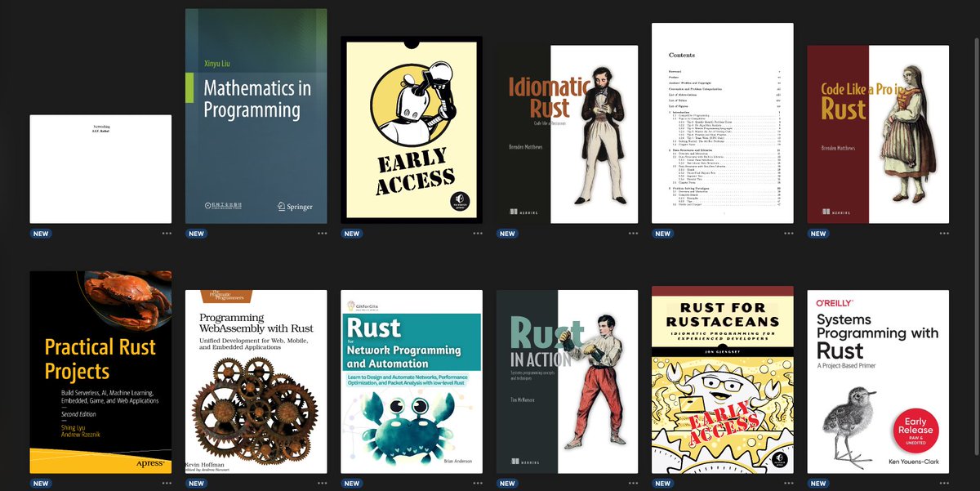
Task: Open more options under Rust for Rustaceans
Action: 788,484
